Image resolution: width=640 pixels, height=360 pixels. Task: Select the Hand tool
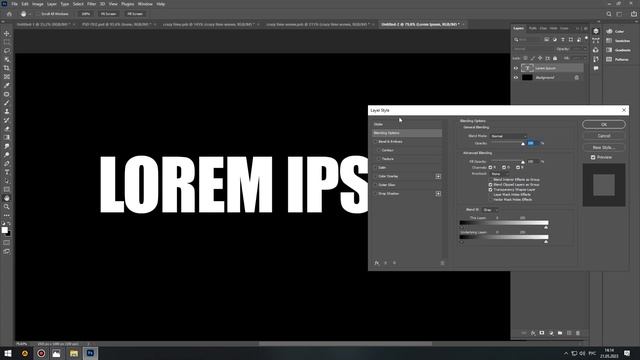click(x=7, y=198)
